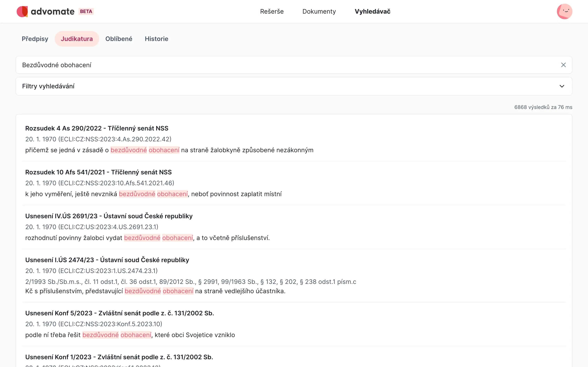Click the advomate logo icon
Image resolution: width=588 pixels, height=367 pixels.
coord(22,11)
